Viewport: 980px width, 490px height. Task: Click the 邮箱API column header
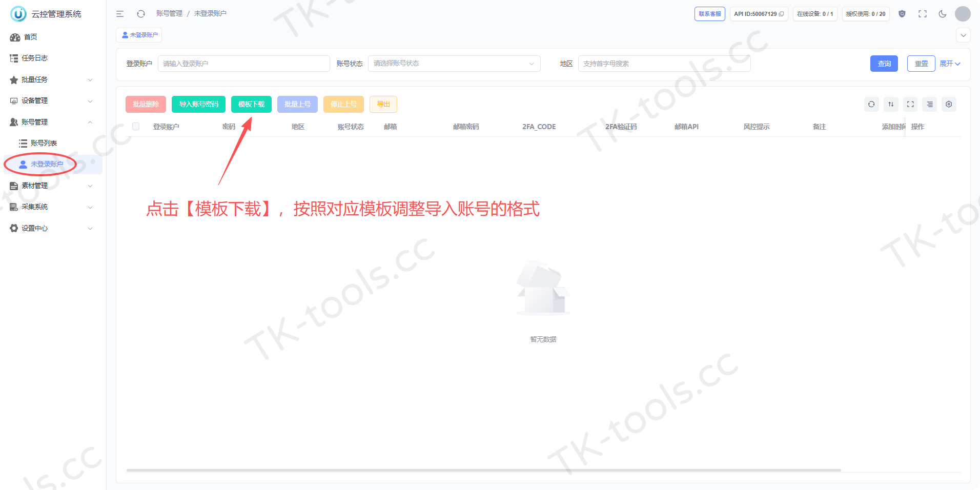click(x=686, y=127)
